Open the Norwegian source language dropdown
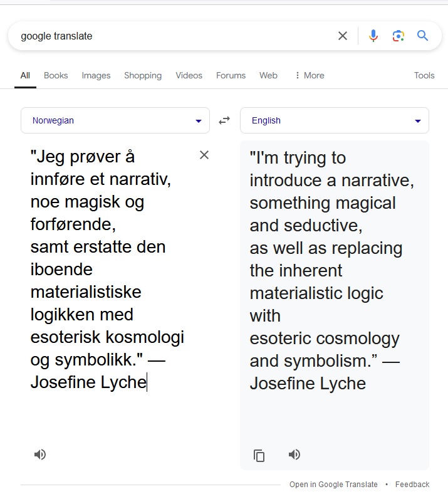This screenshot has height=499, width=448. 115,120
